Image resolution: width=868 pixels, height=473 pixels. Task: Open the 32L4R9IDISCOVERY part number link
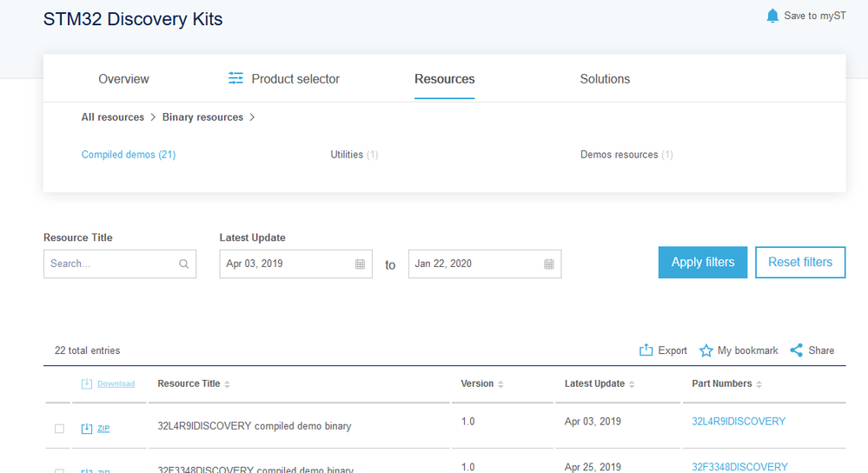click(x=739, y=422)
